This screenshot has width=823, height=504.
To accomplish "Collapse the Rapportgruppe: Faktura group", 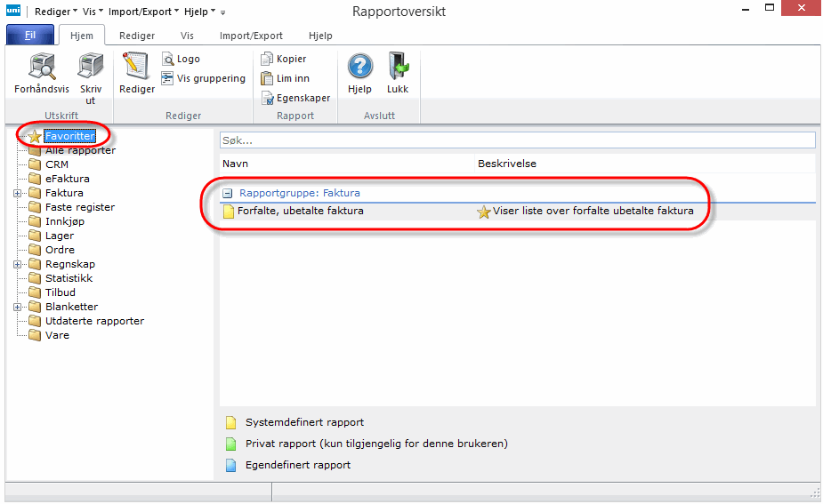I will click(228, 193).
